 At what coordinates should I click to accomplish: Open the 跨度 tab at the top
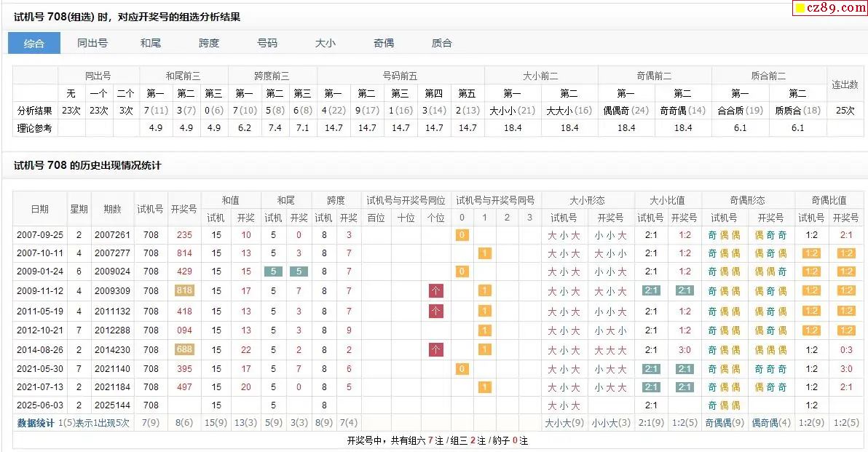click(209, 43)
